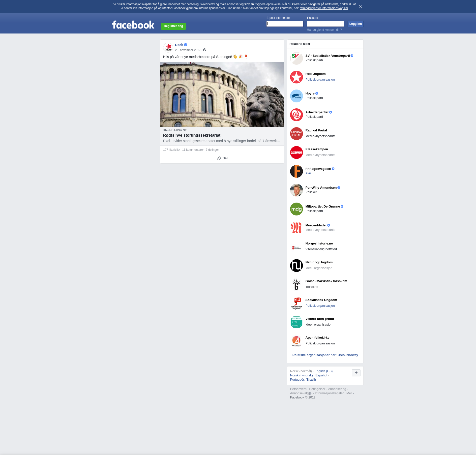Click Politisk organisasjon under Rød Ungdom

coord(320,80)
